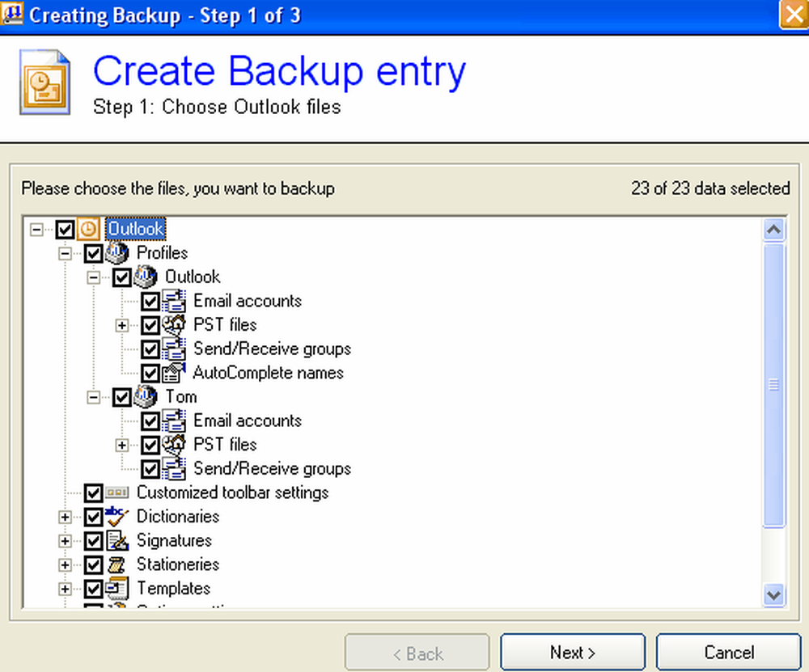Select the Tom tree label

click(x=181, y=396)
